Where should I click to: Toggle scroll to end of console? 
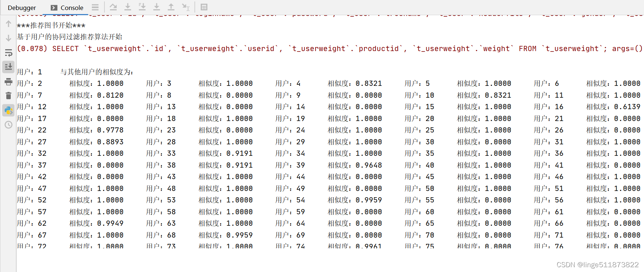[9, 67]
